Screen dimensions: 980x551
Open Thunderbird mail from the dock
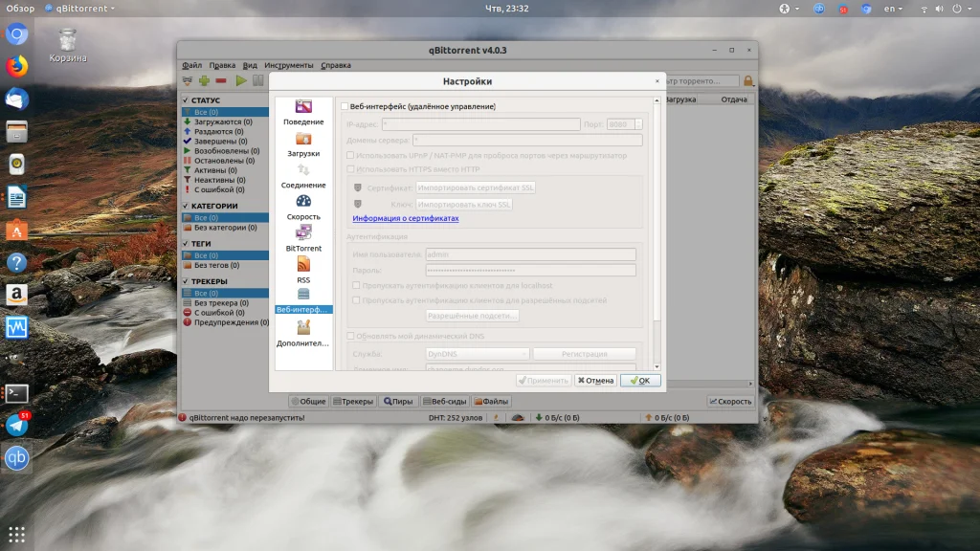17,99
